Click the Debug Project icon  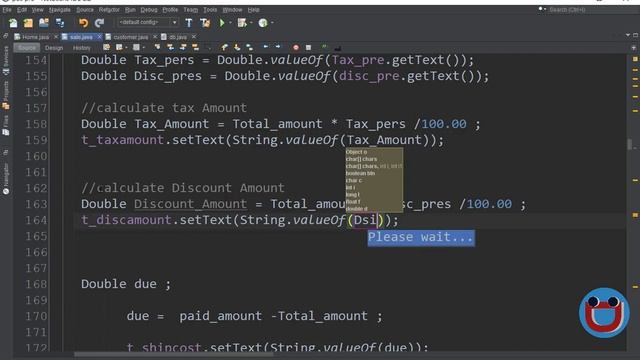tap(242, 23)
